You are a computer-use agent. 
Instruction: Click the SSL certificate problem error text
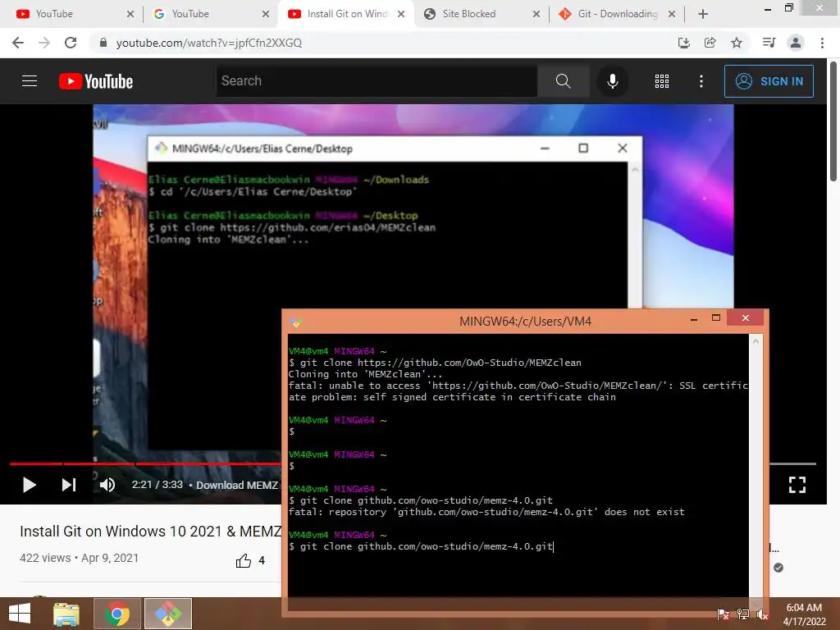[x=518, y=391]
